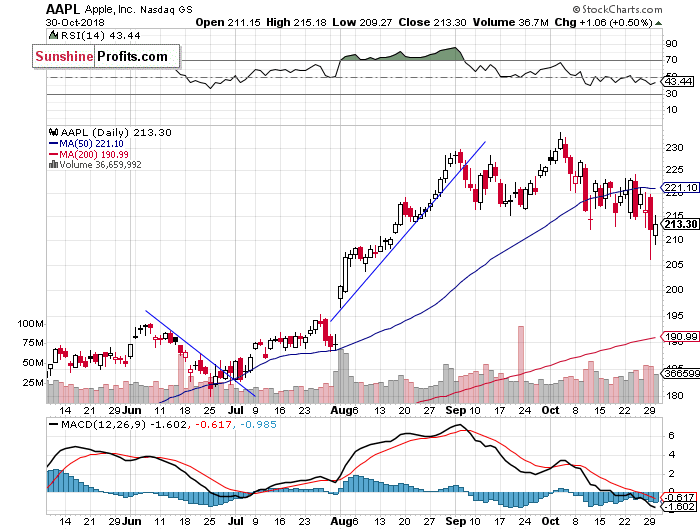700x530 pixels.
Task: Click 'Aug' on the price panel date axis
Action: [x=341, y=410]
